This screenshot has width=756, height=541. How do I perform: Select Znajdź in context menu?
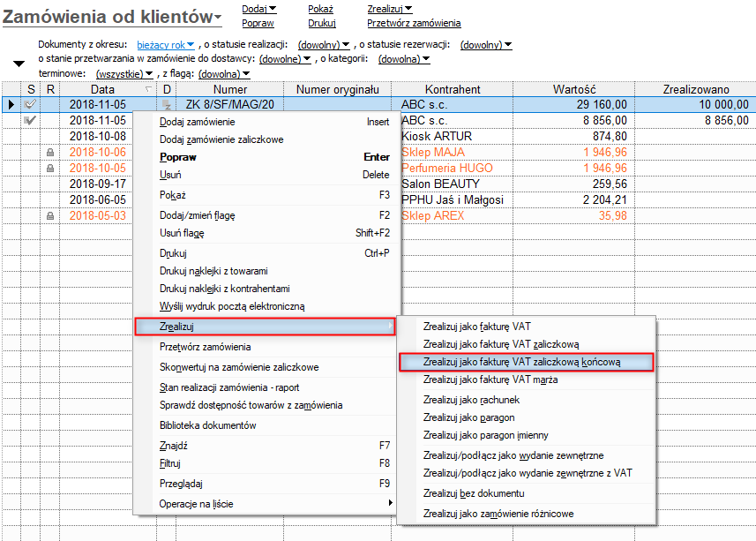(x=266, y=446)
